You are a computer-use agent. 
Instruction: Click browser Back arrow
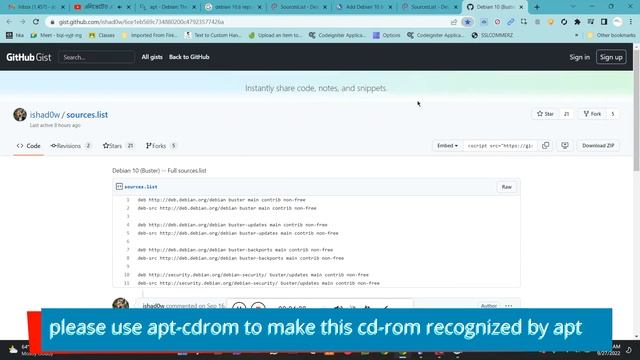(x=9, y=22)
